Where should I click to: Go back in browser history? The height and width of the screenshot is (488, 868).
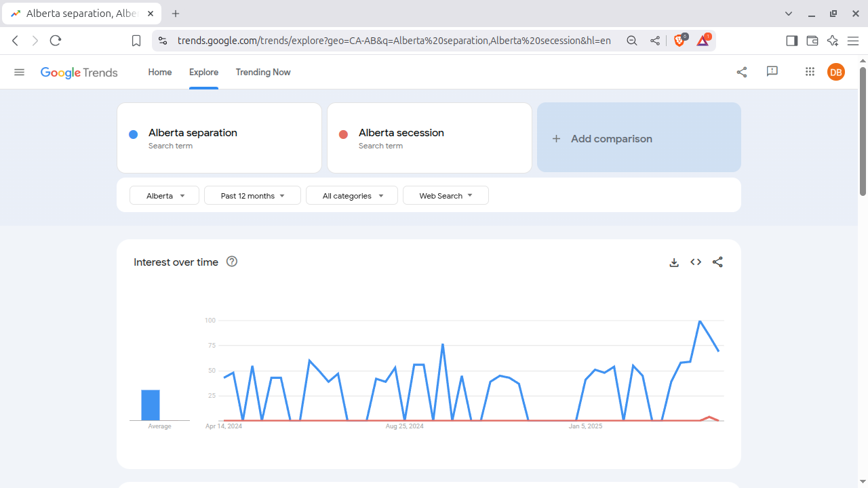pyautogui.click(x=15, y=41)
